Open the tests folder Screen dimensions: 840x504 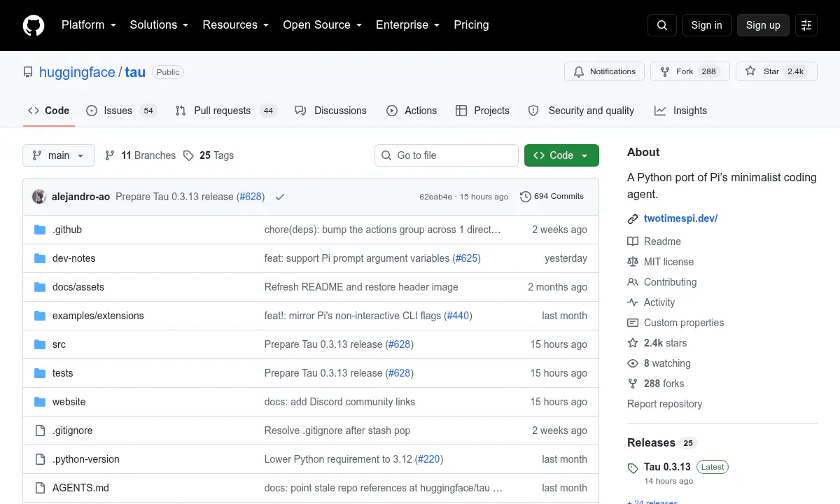tap(63, 373)
